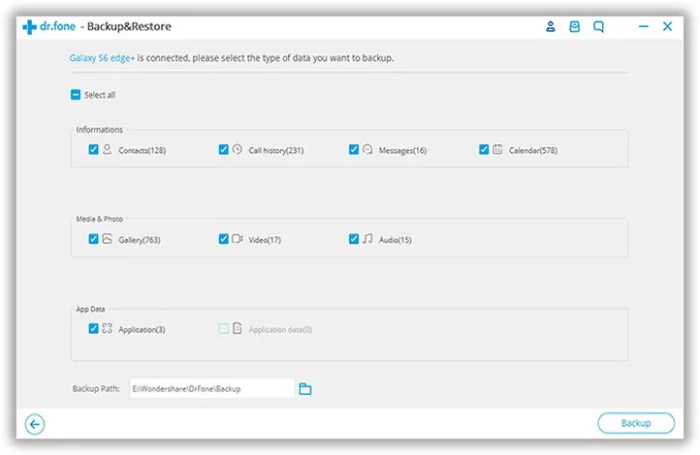Click the Audio music note icon
This screenshot has width=700, height=455.
(367, 239)
